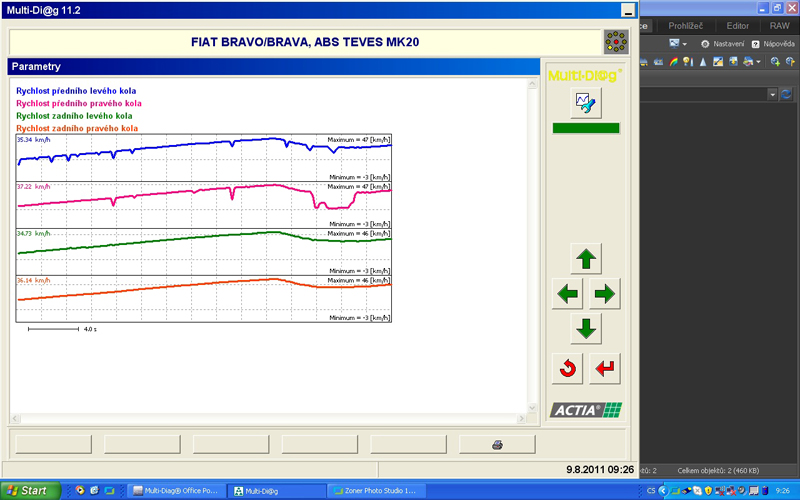Click the lightbulb-and-thermometer icon in Zoner toolbar
800x500 pixels.
688,62
